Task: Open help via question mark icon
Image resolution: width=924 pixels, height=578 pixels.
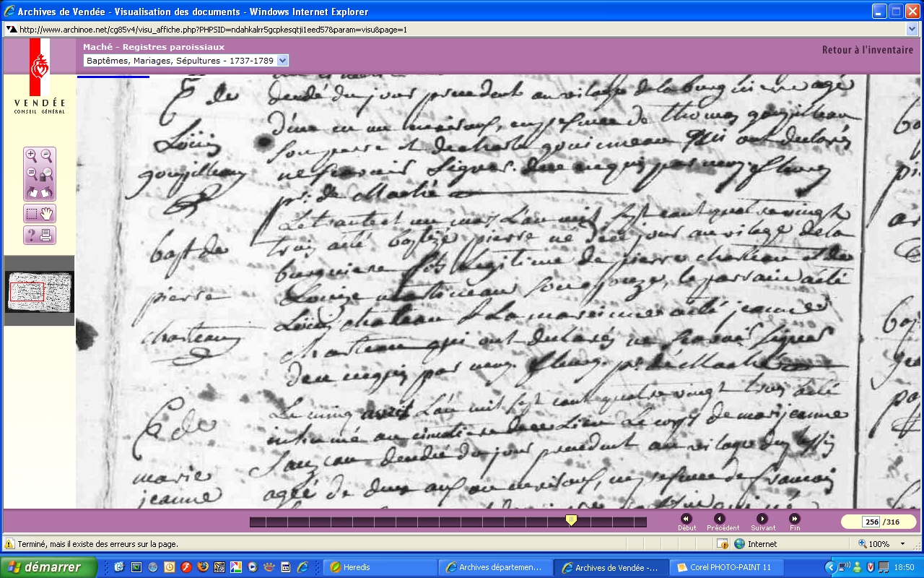Action: coord(32,235)
